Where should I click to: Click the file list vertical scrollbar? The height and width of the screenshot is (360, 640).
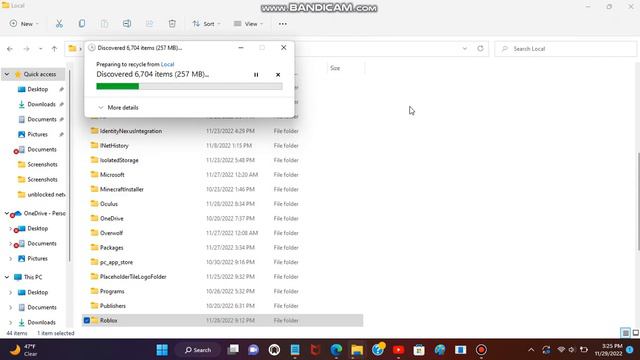click(x=638, y=202)
